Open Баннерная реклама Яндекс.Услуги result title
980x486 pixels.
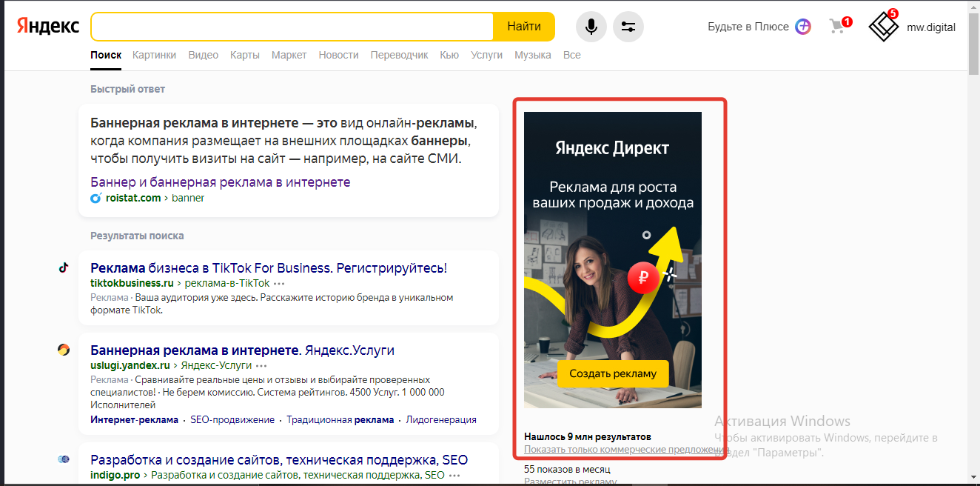(242, 350)
